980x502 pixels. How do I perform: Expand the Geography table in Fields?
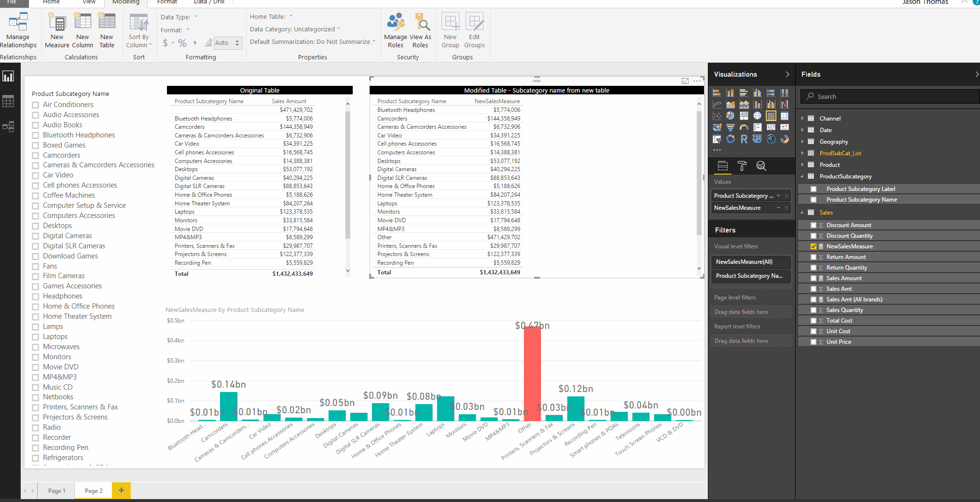802,142
